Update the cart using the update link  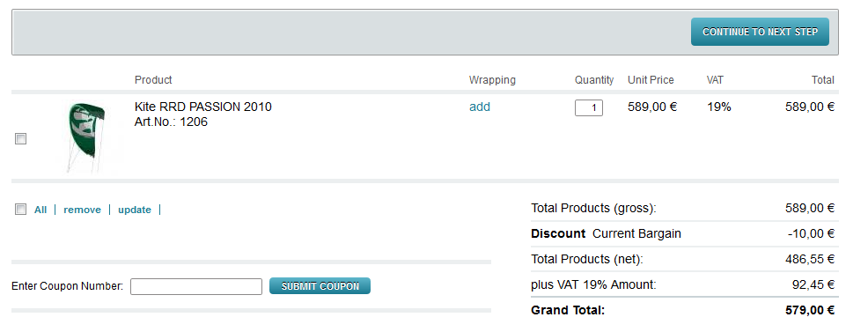135,210
